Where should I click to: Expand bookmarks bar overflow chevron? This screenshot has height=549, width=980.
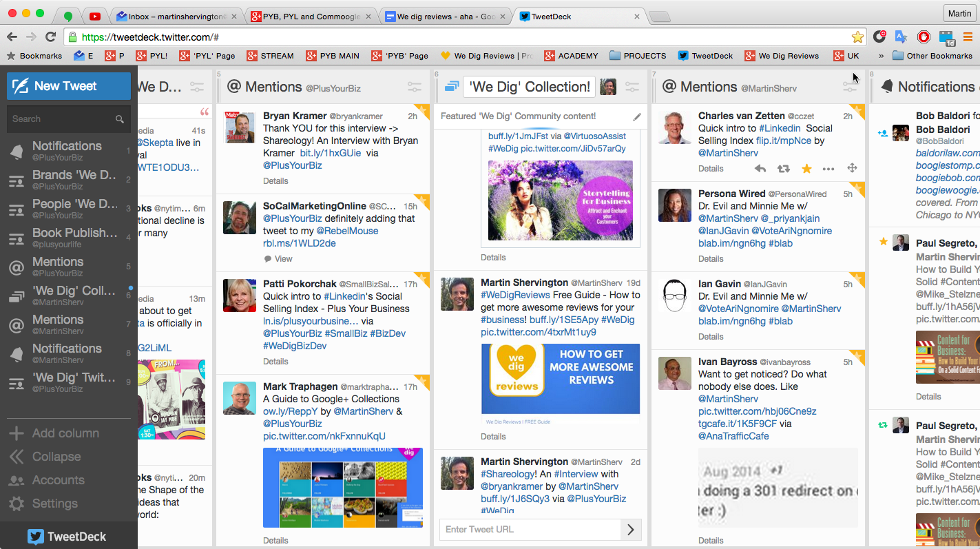tap(881, 56)
